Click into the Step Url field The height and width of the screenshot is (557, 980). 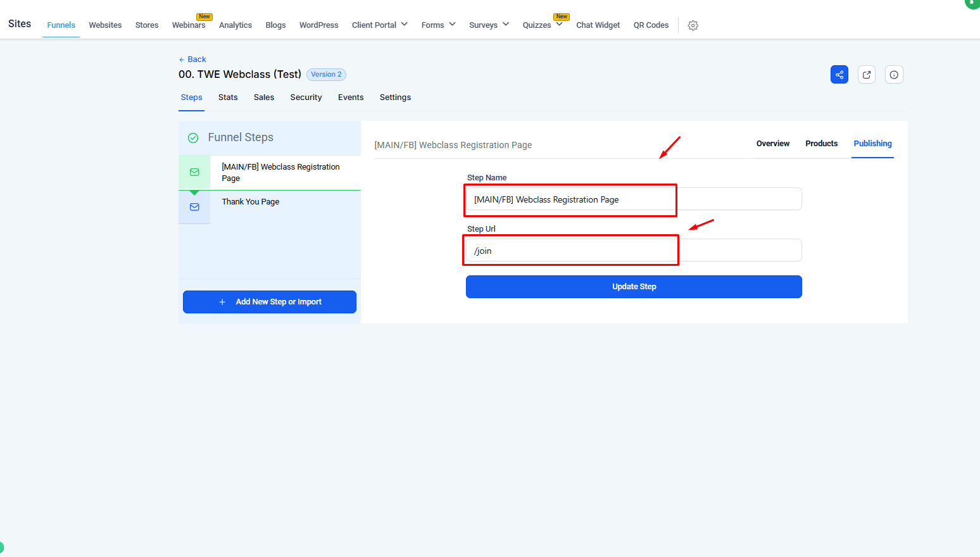[x=633, y=251]
